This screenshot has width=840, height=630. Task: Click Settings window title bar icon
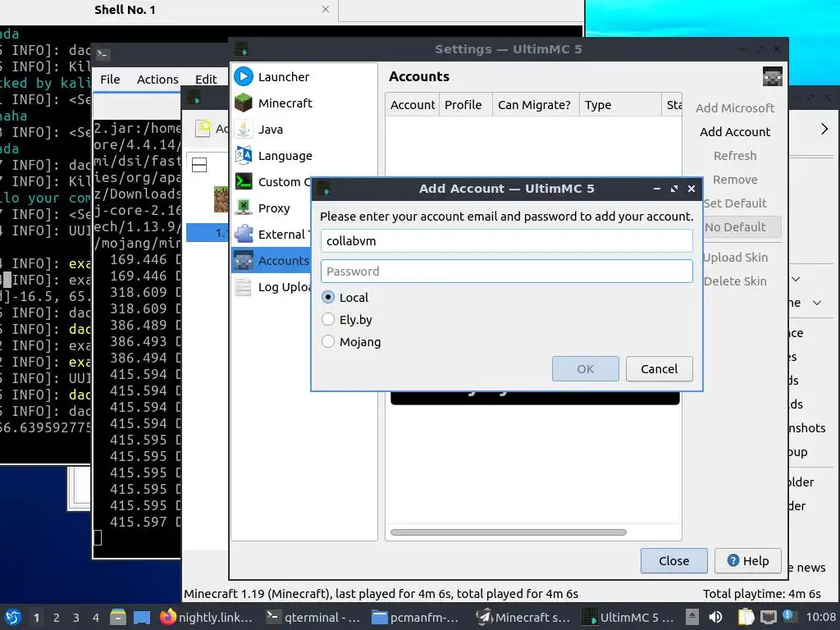click(x=241, y=49)
